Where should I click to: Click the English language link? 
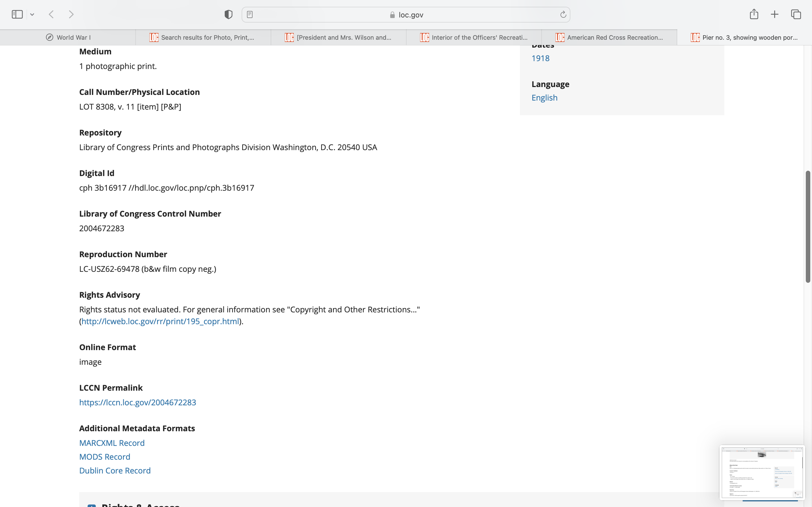(x=544, y=97)
